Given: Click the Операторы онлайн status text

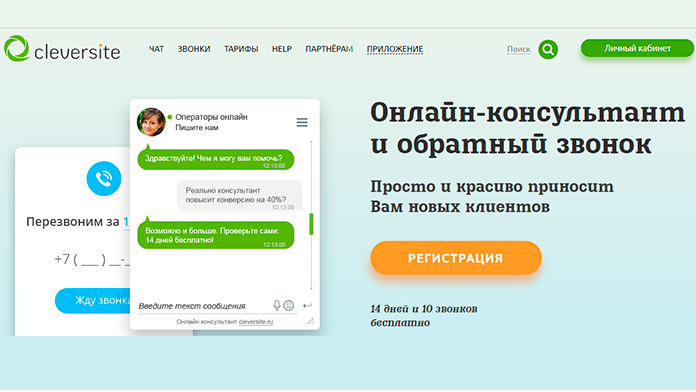Looking at the screenshot, I should [211, 117].
